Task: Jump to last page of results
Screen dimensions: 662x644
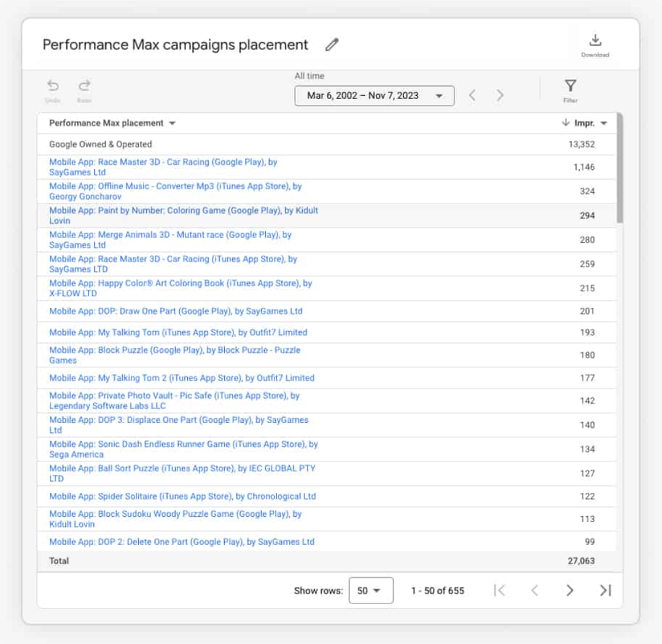Action: point(606,591)
